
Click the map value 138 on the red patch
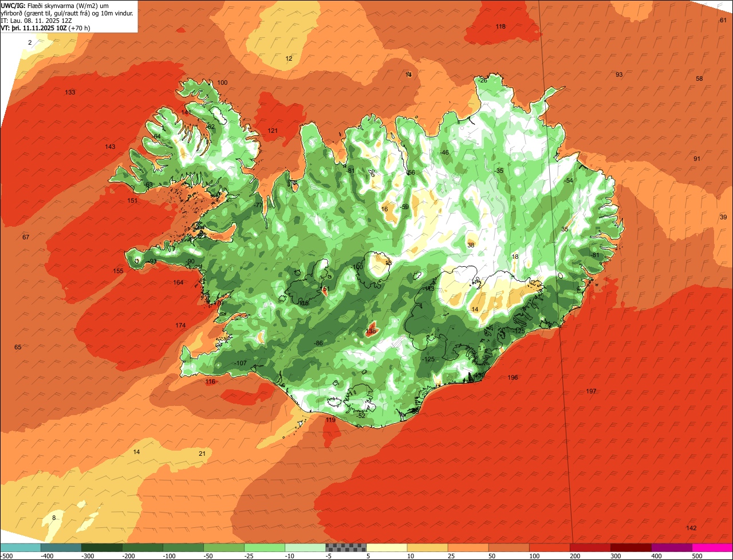(372, 331)
